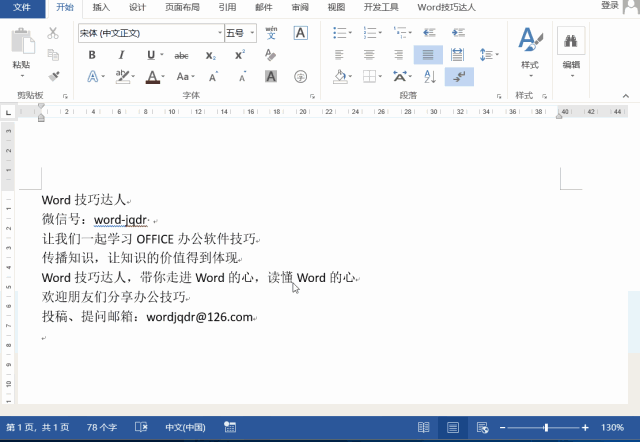Toggle show paragraph marks
The height and width of the screenshot is (442, 640).
[459, 77]
